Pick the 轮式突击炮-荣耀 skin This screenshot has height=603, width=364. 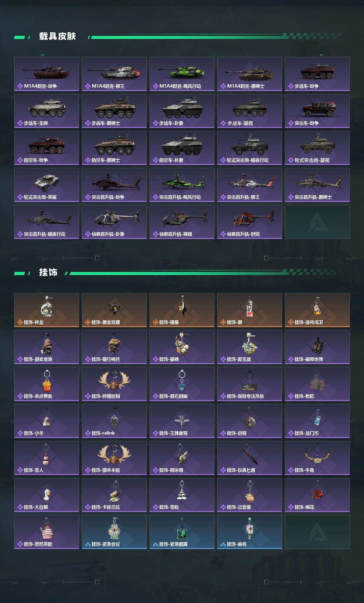tap(47, 185)
